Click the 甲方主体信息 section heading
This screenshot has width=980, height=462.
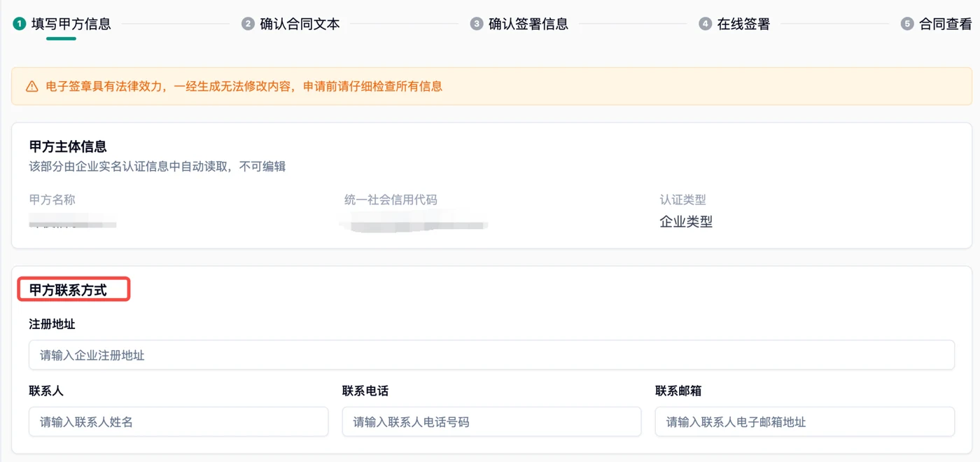tap(68, 147)
